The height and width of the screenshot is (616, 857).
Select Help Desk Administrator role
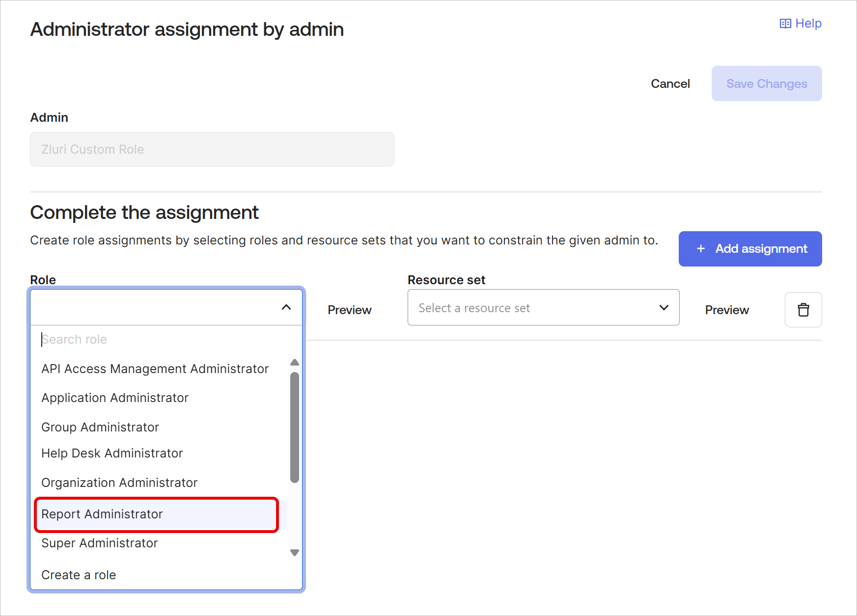(x=112, y=453)
